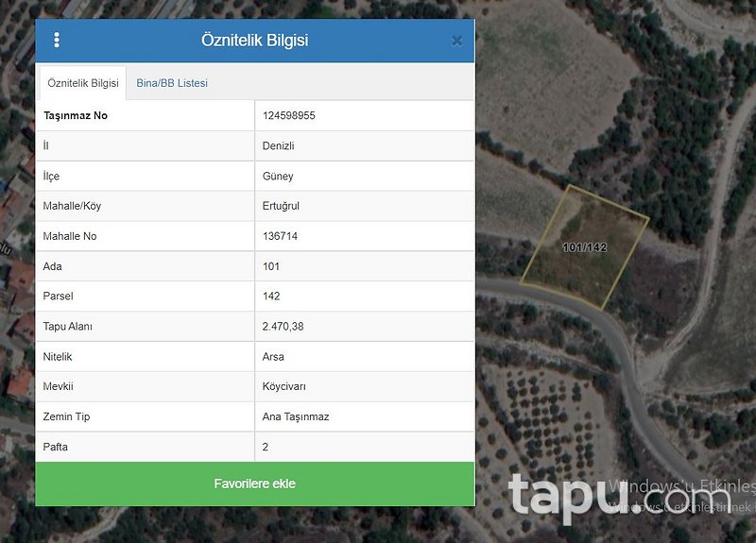Viewport: 756px width, 543px height.
Task: Select the Güney district value
Action: (x=278, y=176)
